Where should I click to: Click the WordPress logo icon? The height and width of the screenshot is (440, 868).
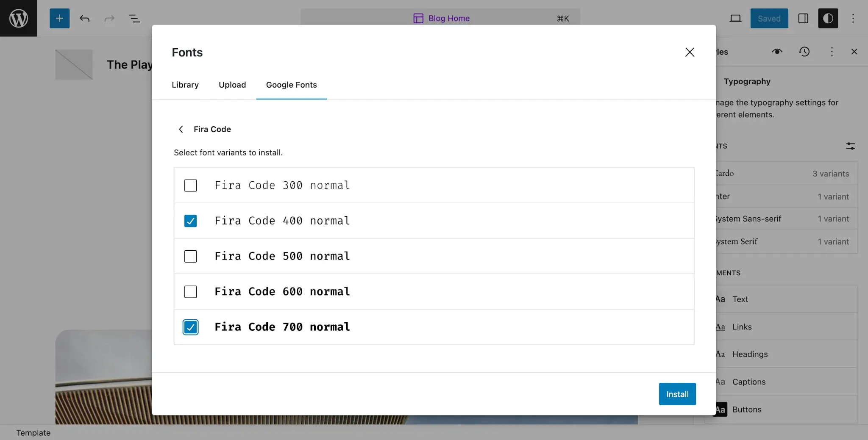(19, 18)
